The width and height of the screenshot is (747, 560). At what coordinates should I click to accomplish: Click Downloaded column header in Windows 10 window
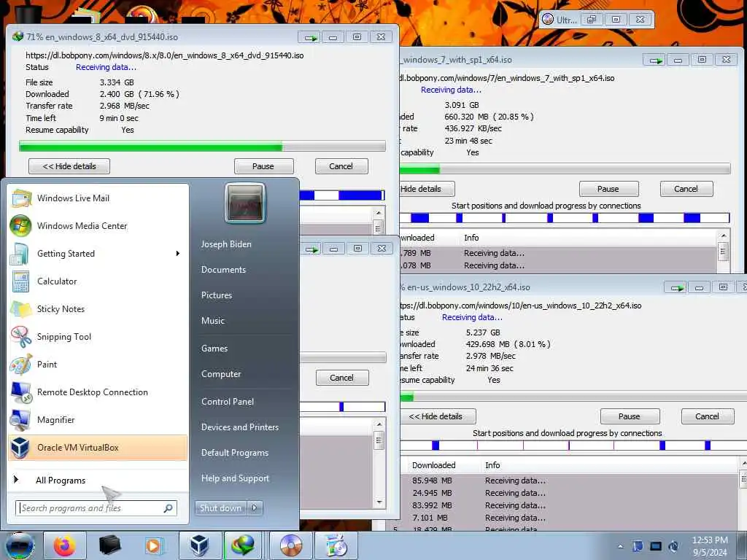[433, 465]
